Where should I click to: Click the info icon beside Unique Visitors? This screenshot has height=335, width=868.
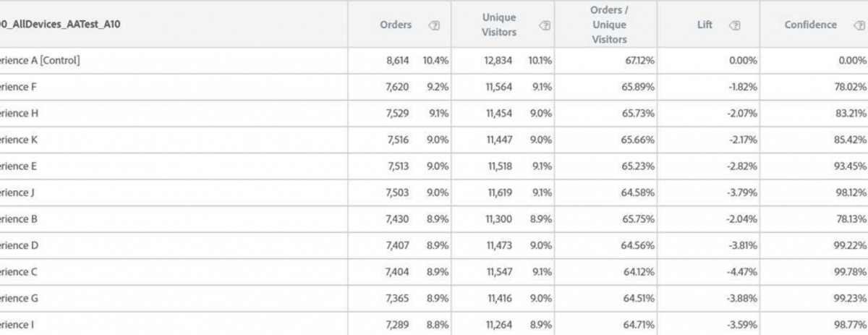click(x=545, y=25)
